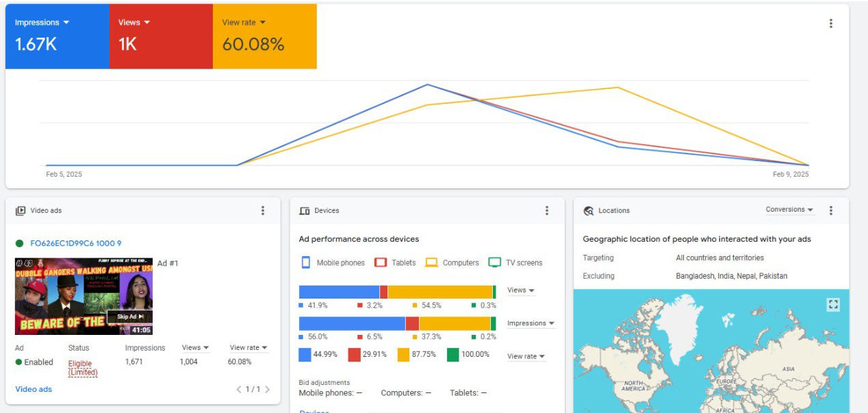Click the video ad thumbnail preview
The width and height of the screenshot is (868, 413).
84,296
